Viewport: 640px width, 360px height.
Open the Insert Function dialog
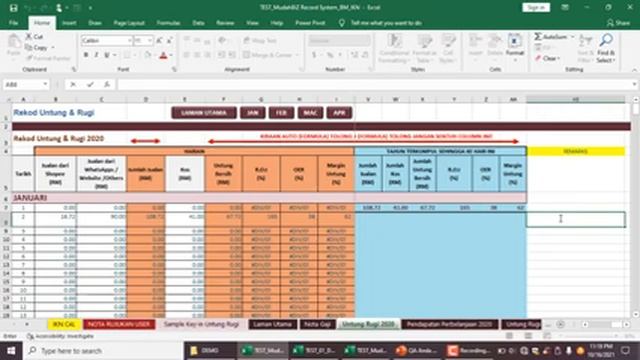(x=107, y=84)
